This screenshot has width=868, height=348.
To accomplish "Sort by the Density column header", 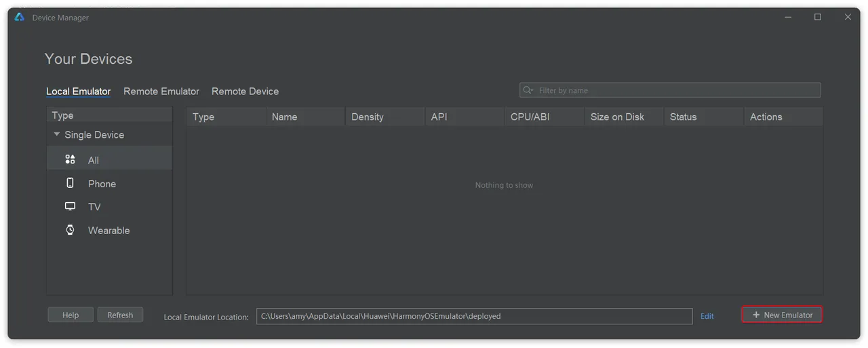I will coord(385,117).
